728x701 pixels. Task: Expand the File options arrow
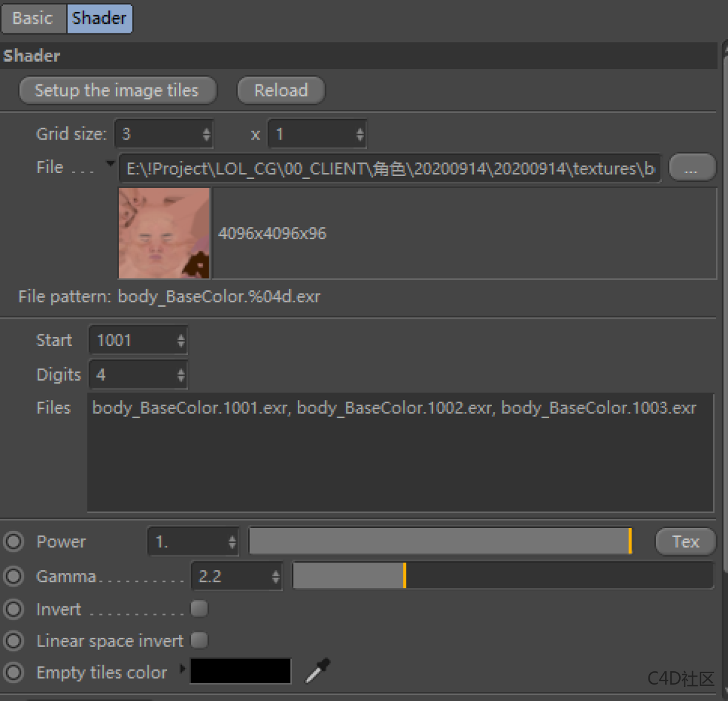(x=110, y=163)
